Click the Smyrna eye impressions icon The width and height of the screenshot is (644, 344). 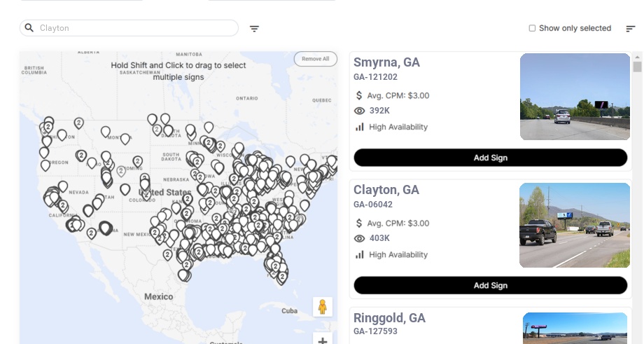(x=360, y=111)
